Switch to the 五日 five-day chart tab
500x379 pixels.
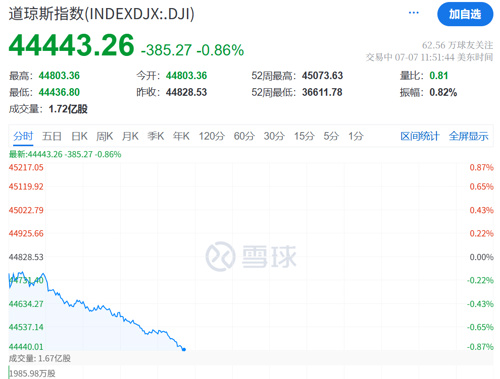click(52, 136)
